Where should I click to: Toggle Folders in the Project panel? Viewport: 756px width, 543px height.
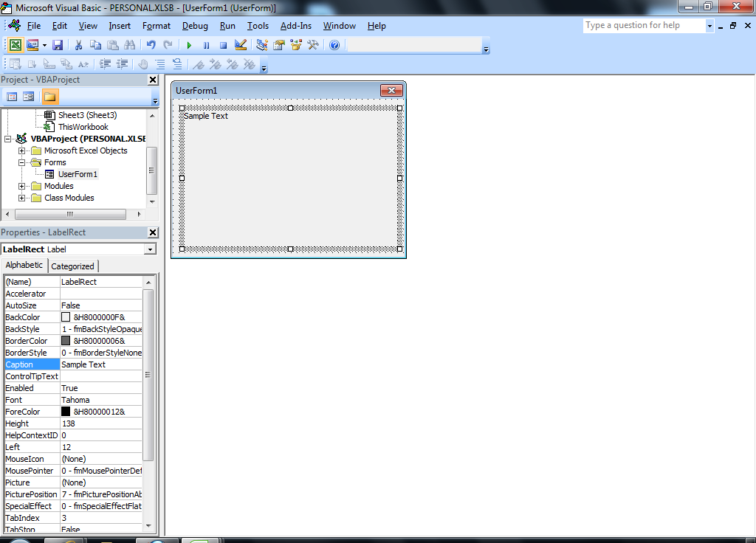[x=49, y=97]
